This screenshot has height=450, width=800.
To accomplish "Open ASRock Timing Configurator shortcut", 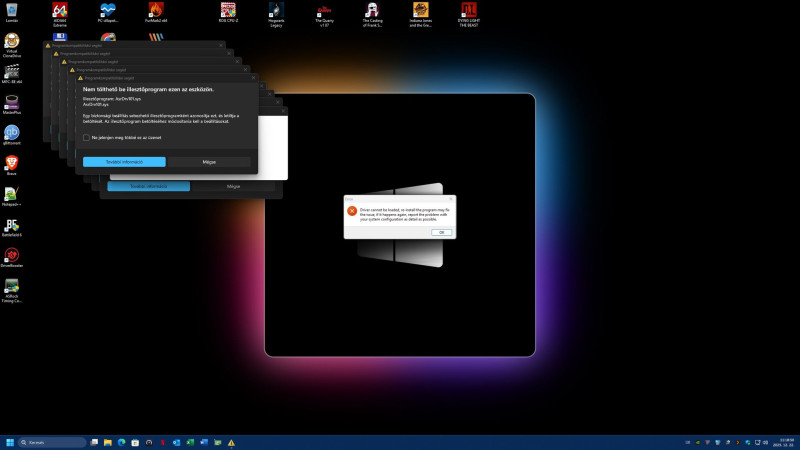I will 12,291.
